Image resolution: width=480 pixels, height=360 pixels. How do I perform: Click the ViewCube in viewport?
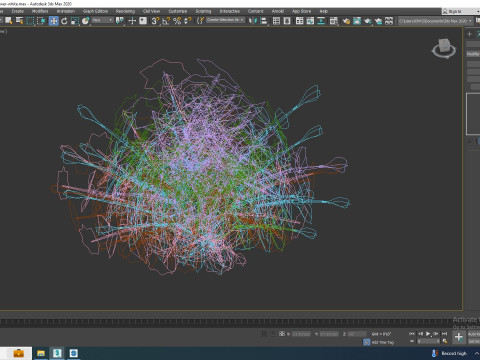tap(444, 49)
